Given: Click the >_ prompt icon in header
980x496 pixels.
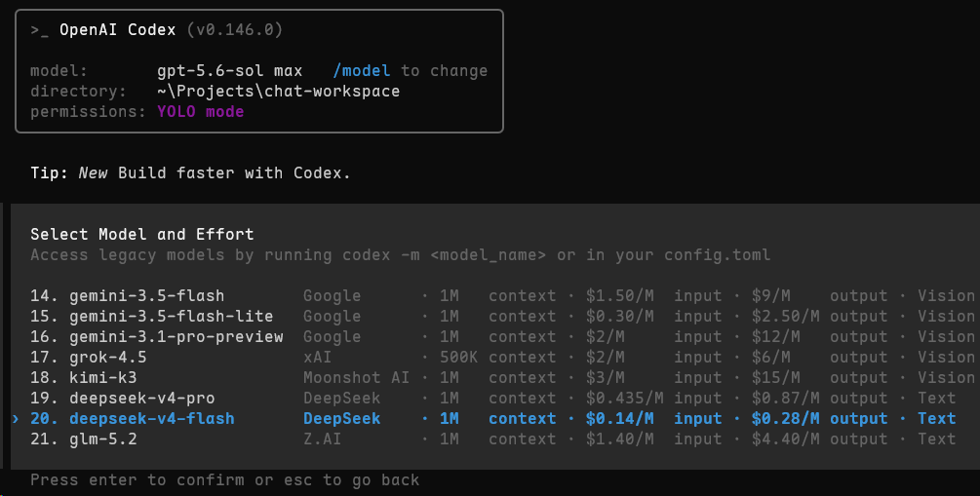Looking at the screenshot, I should [x=39, y=30].
